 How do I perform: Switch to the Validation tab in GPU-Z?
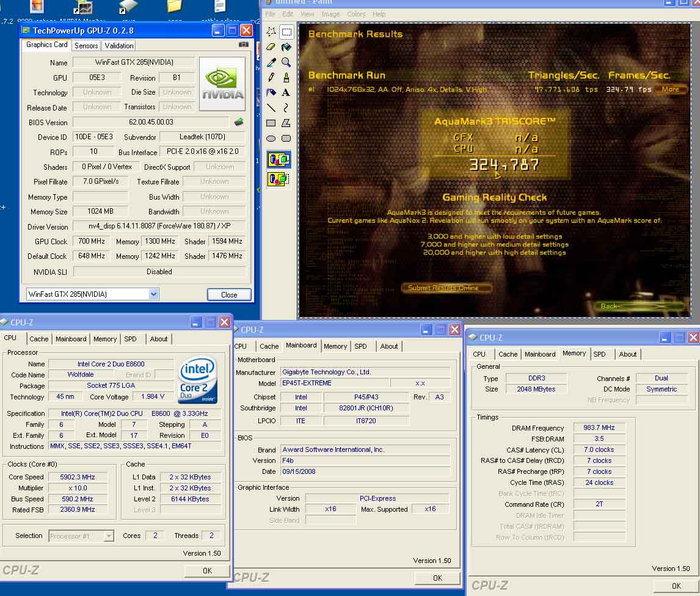coord(119,46)
